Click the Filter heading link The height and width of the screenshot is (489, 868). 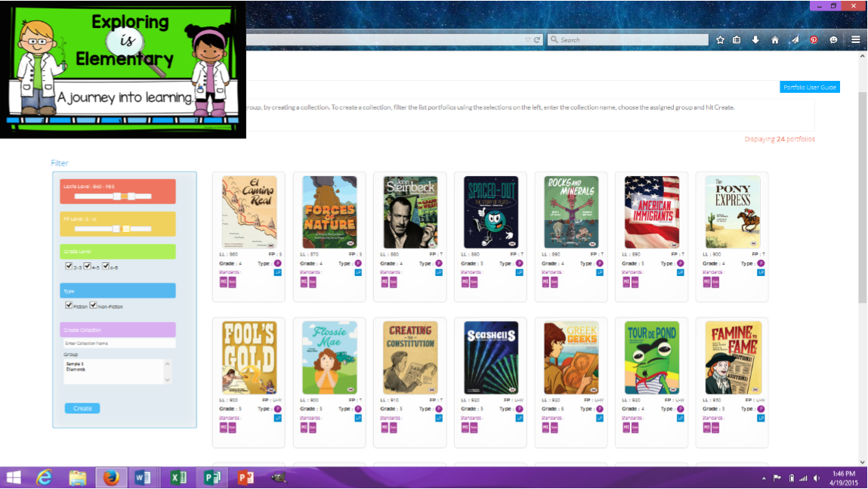pos(59,162)
